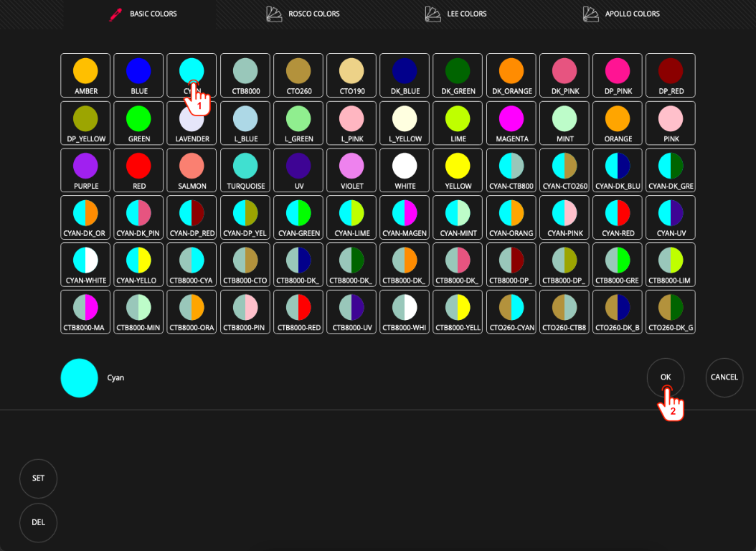
Task: Pick the Lime color swatch
Action: coord(458,123)
